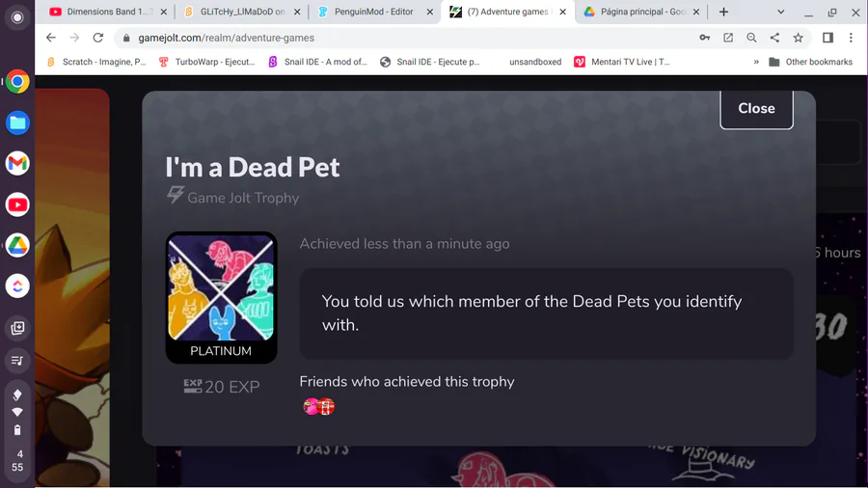The width and height of the screenshot is (868, 488).
Task: Open the Snail IDE - A mod of bookmark
Action: [317, 62]
